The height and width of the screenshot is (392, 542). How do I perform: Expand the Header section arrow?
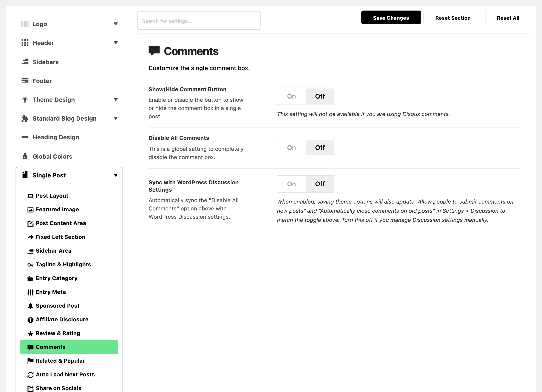pyautogui.click(x=116, y=43)
